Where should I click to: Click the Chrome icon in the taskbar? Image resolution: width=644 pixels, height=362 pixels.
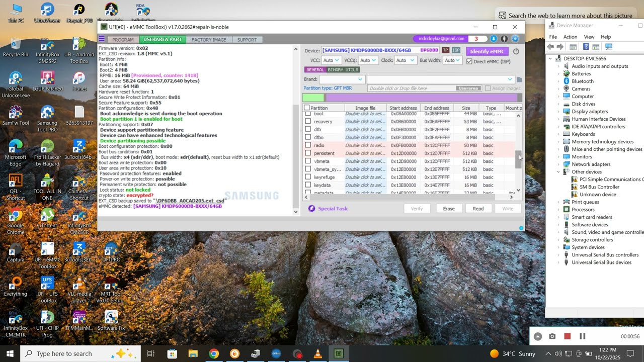tap(214, 353)
